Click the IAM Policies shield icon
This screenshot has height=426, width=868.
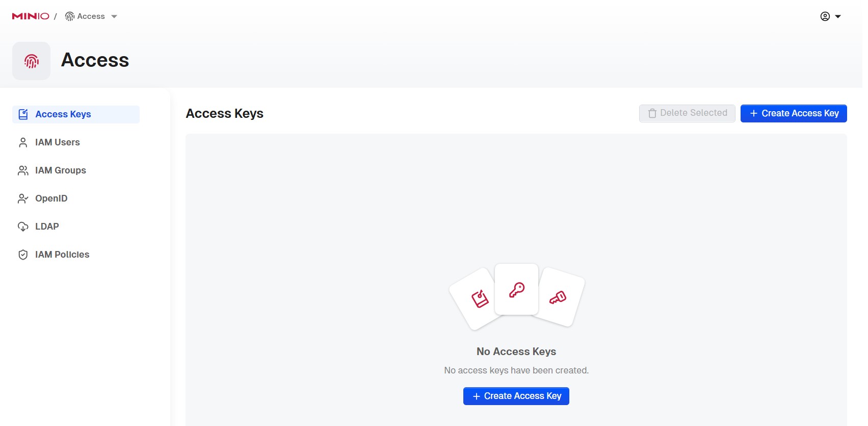pos(23,255)
